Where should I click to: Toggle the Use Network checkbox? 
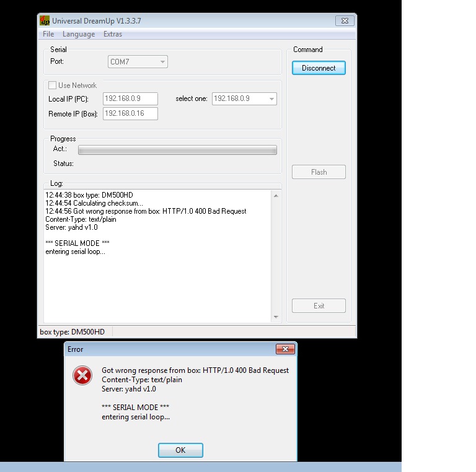53,85
